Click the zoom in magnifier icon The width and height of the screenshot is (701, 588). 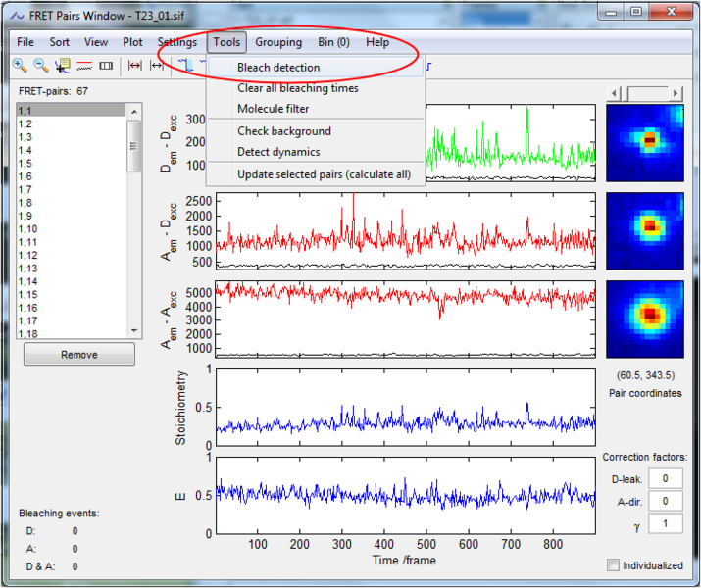point(20,66)
